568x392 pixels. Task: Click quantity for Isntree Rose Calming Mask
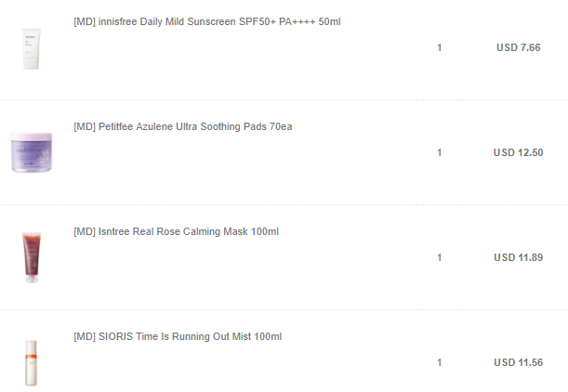click(439, 257)
